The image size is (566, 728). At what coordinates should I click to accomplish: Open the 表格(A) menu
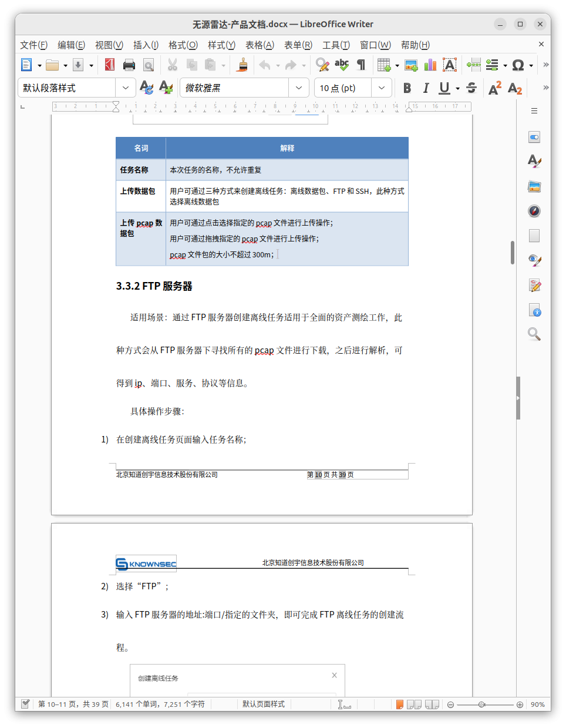(260, 45)
